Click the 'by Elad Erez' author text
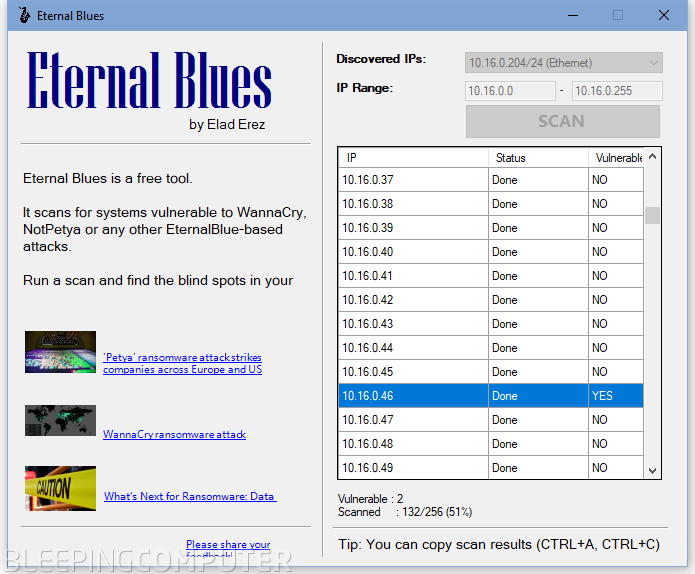The width and height of the screenshot is (695, 574). click(227, 125)
